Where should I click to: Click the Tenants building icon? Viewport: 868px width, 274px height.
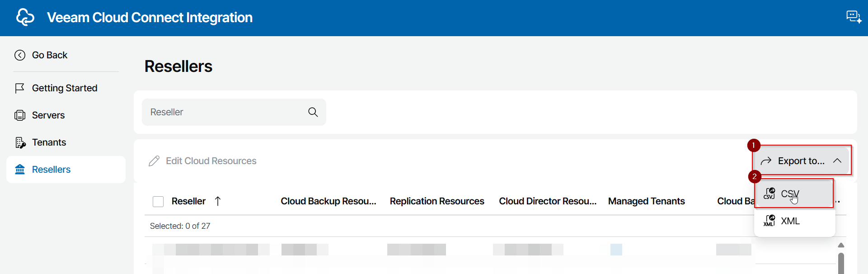pos(20,142)
